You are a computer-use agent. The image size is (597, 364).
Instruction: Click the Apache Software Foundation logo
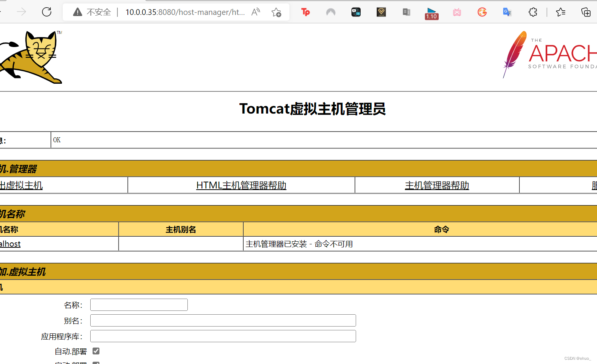550,54
